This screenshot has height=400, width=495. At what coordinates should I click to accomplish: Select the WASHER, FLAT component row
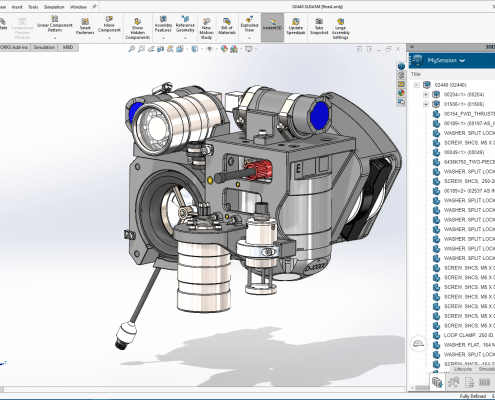pos(464,345)
